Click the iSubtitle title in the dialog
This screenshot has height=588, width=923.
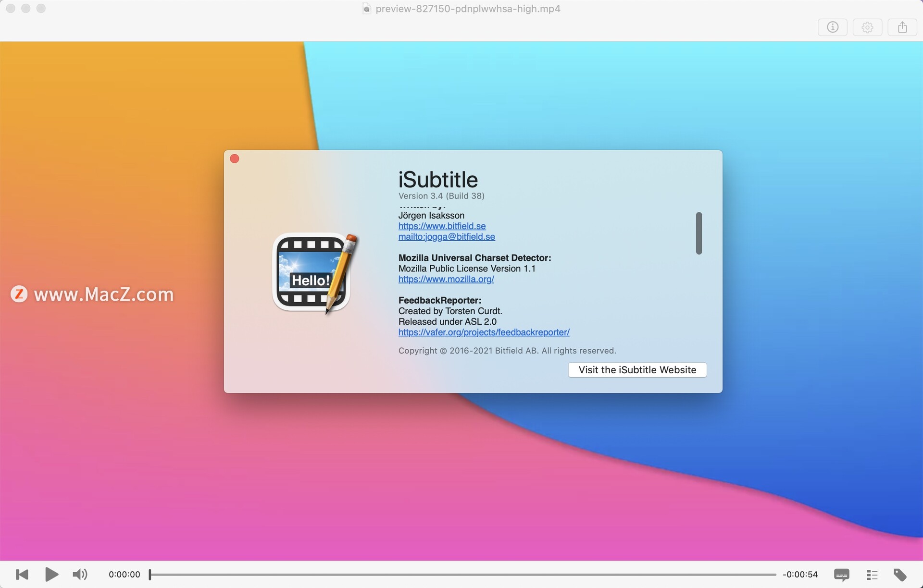pyautogui.click(x=438, y=180)
